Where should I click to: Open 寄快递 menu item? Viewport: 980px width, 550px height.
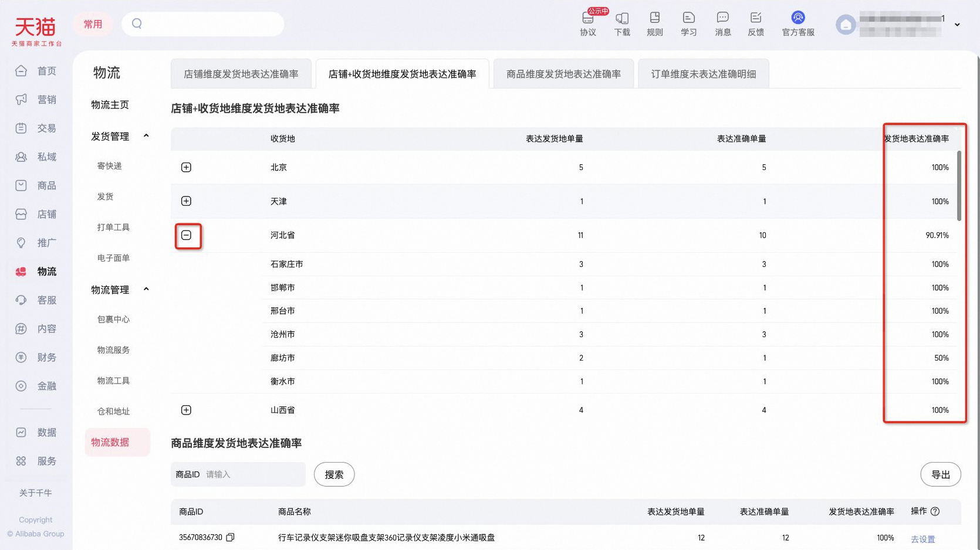click(109, 166)
